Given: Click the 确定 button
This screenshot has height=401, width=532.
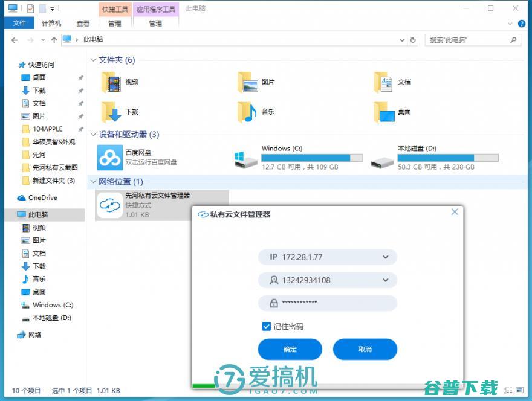Looking at the screenshot, I should 290,349.
